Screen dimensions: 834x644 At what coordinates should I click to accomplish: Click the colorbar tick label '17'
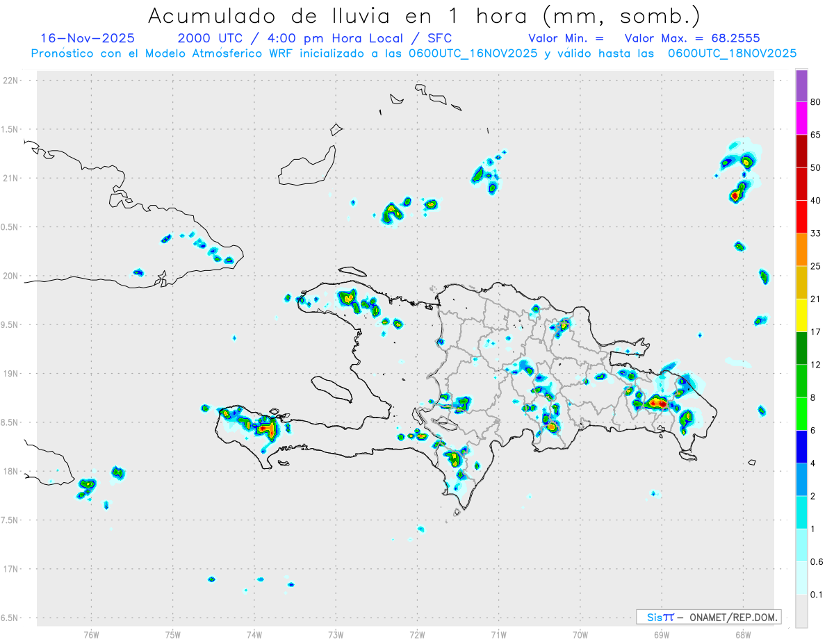pos(816,332)
